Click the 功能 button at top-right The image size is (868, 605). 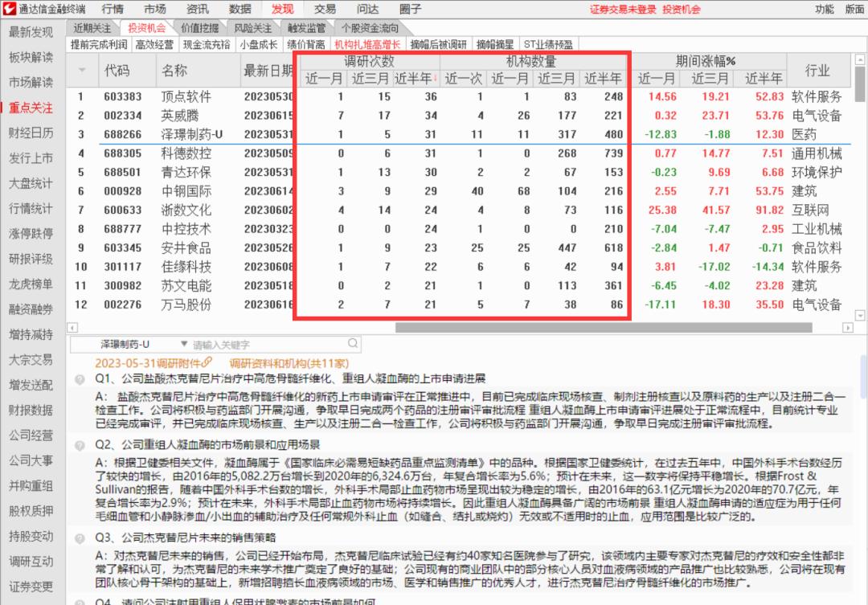(x=824, y=9)
